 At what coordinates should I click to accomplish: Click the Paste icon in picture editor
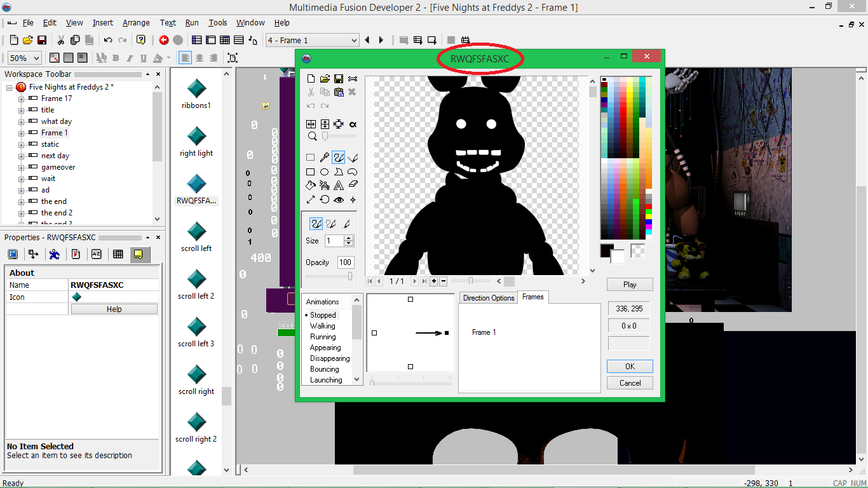click(x=339, y=92)
